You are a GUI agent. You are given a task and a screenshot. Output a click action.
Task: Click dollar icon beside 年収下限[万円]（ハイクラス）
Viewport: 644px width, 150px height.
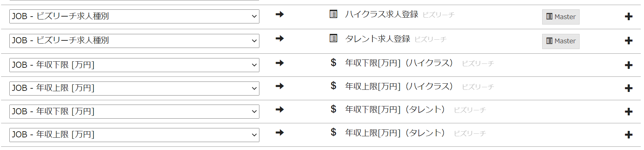click(x=334, y=63)
